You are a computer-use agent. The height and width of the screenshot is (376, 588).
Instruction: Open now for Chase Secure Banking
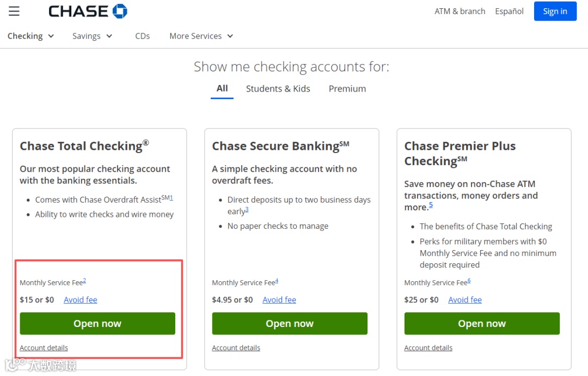(x=290, y=324)
